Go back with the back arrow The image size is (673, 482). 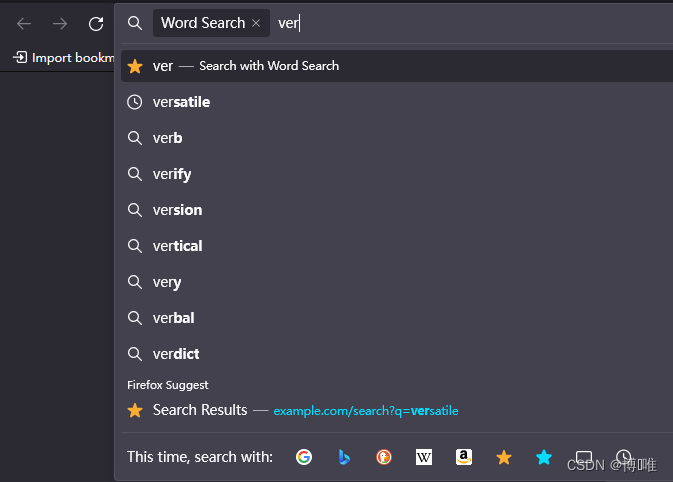(24, 24)
